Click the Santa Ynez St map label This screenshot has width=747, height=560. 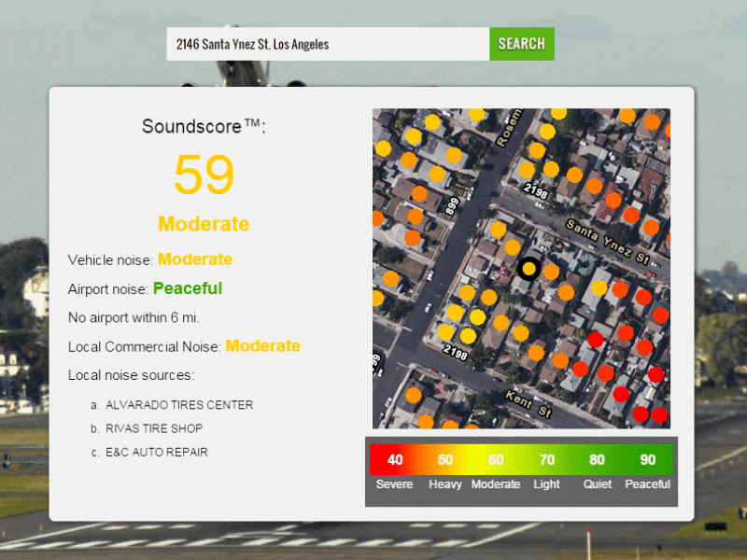pos(608,240)
